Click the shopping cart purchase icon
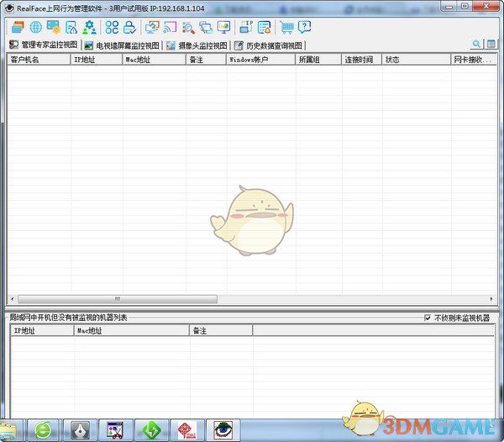The height and width of the screenshot is (442, 504). click(x=286, y=28)
